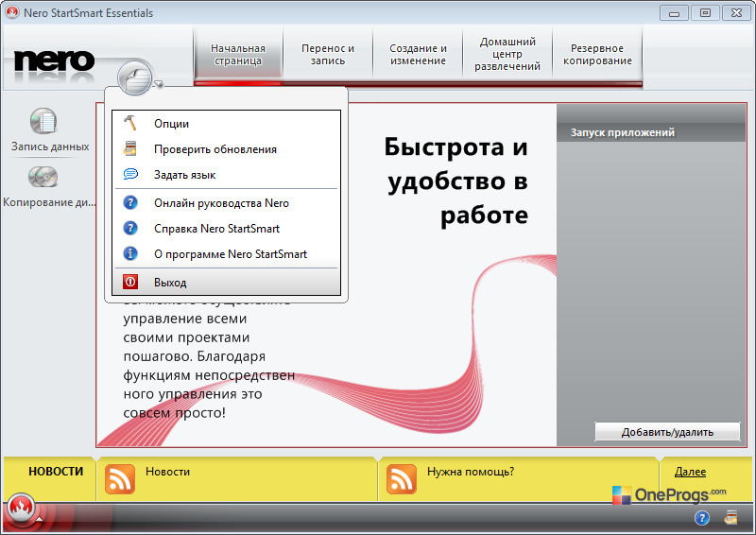Click the Быстрота и удобство в работе heading
The image size is (756, 535).
coord(456,181)
